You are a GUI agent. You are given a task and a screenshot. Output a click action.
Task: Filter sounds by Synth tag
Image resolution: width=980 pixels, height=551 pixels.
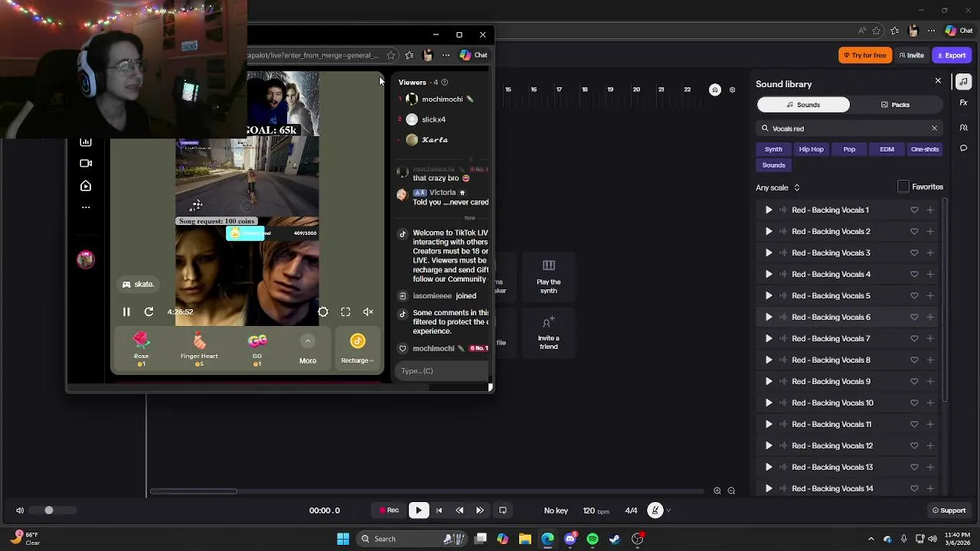pyautogui.click(x=773, y=149)
